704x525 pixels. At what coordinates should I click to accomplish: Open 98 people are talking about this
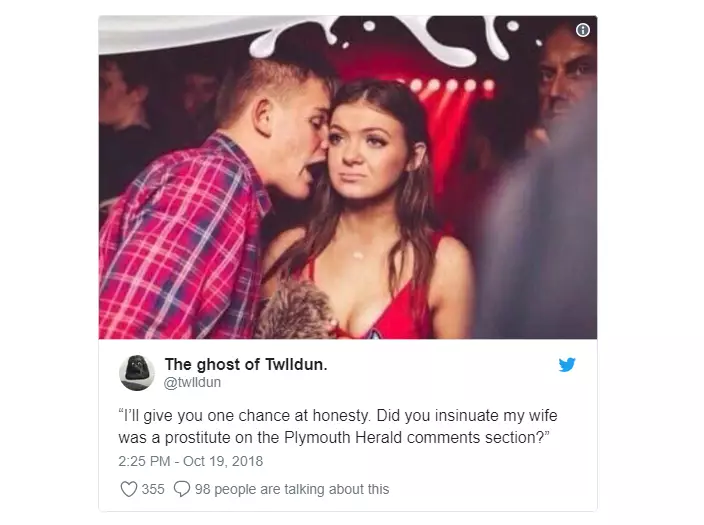pos(292,489)
